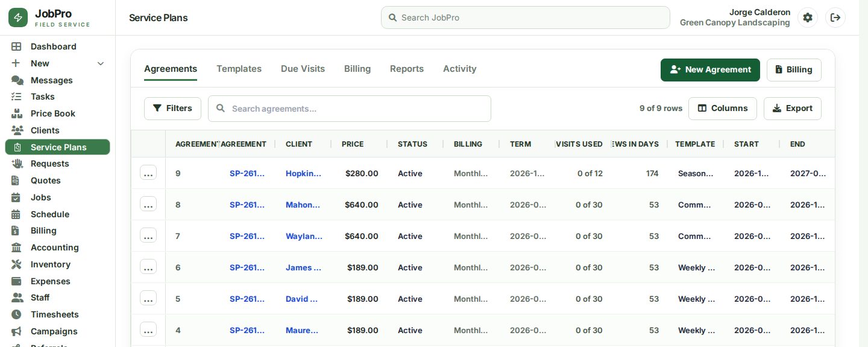868x347 pixels.
Task: Open the David ... client link
Action: coord(301,299)
